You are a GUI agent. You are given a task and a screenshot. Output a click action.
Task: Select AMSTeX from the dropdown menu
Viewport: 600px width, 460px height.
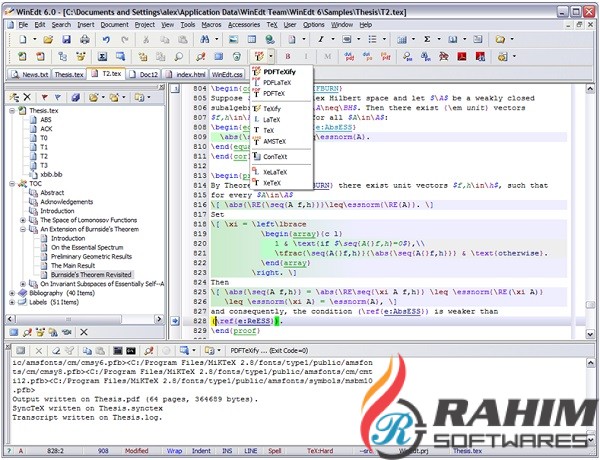(x=274, y=142)
